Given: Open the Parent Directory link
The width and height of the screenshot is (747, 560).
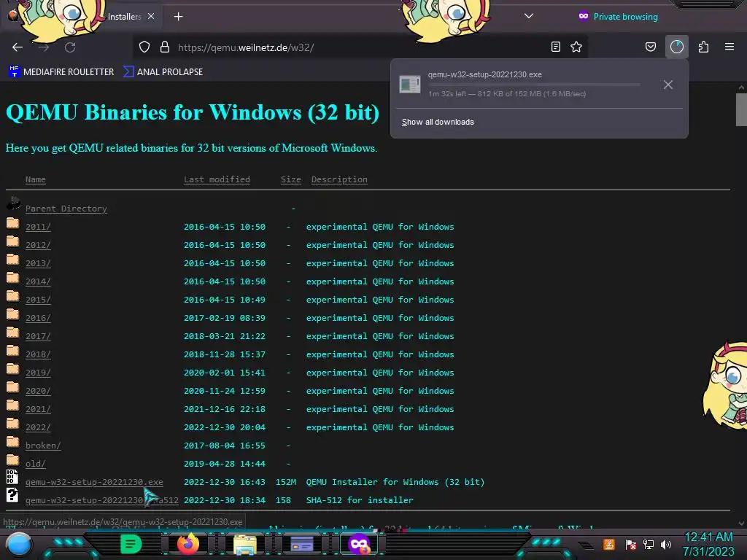Looking at the screenshot, I should click(66, 209).
